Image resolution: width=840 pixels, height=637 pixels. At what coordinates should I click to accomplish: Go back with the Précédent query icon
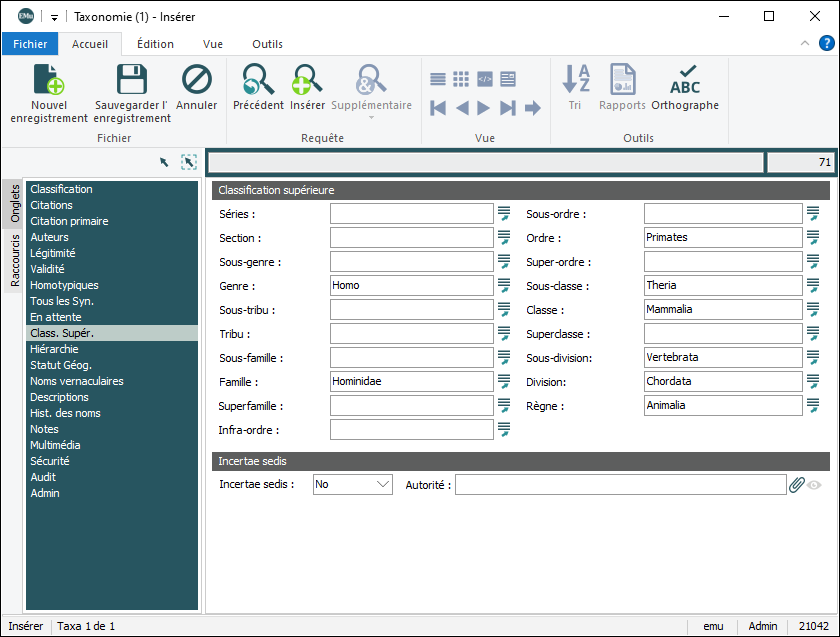[258, 80]
